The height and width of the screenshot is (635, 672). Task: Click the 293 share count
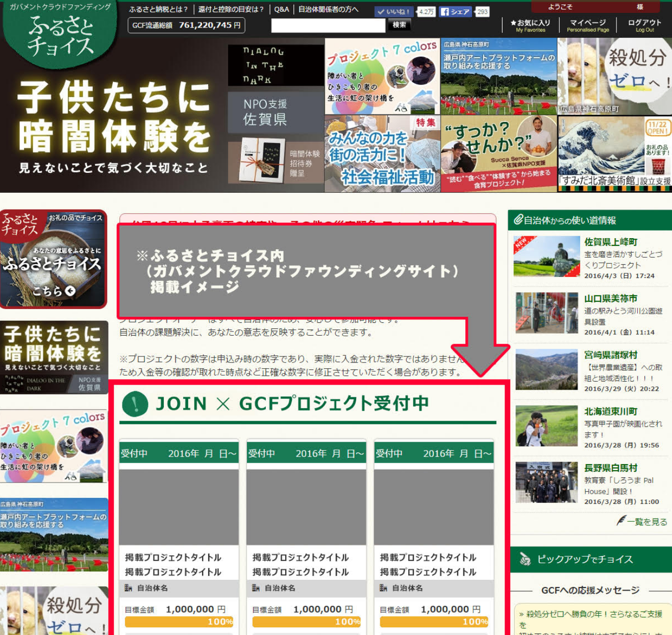(482, 12)
